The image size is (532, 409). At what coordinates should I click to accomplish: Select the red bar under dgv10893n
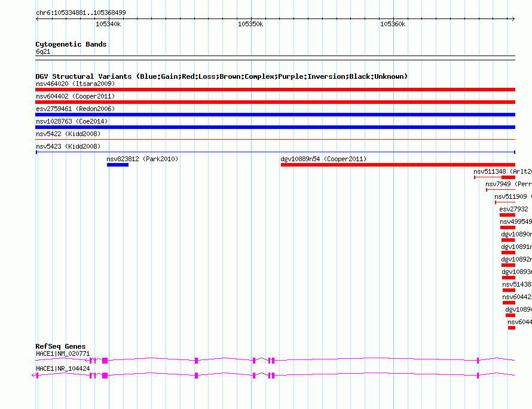pyautogui.click(x=509, y=278)
